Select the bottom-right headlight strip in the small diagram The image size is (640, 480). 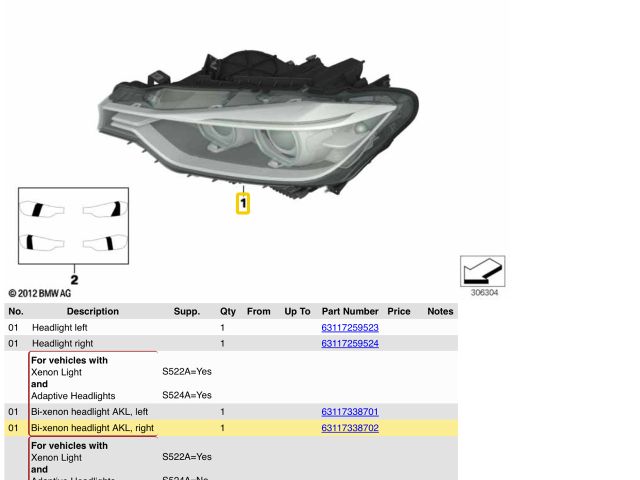coord(105,243)
